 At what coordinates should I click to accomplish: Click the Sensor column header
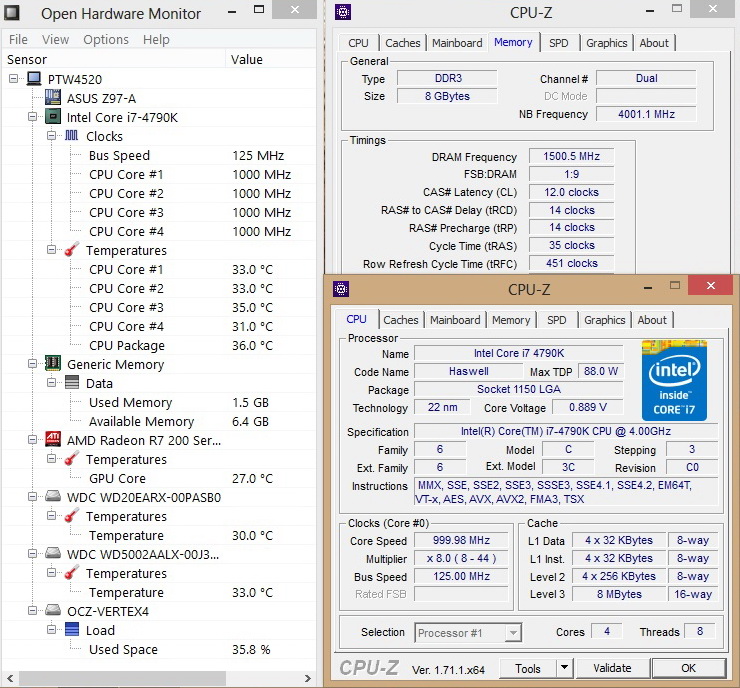point(113,59)
